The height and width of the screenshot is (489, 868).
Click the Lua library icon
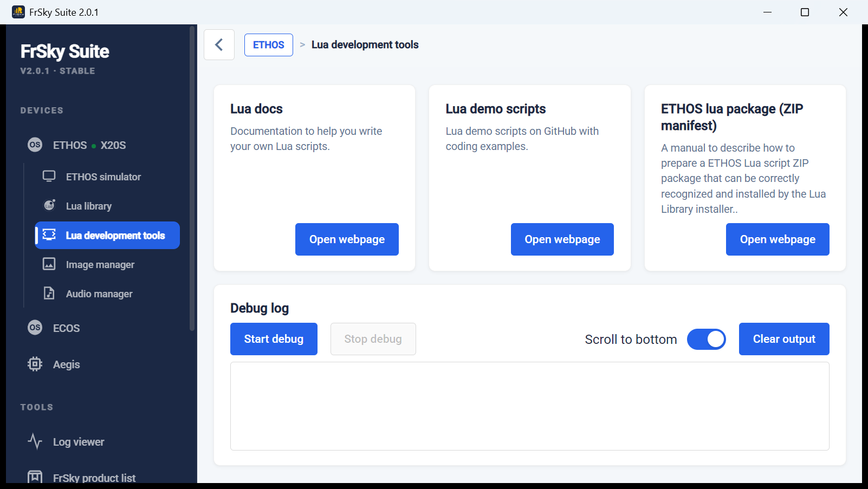coord(49,205)
